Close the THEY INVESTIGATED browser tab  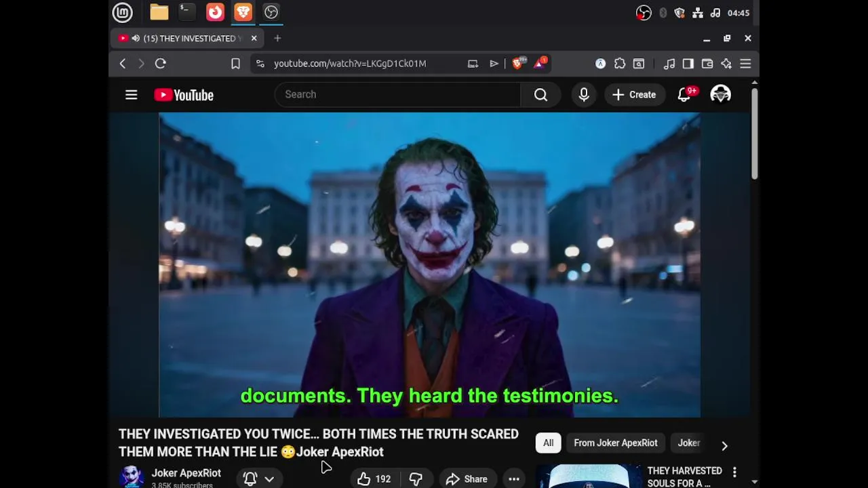click(254, 39)
